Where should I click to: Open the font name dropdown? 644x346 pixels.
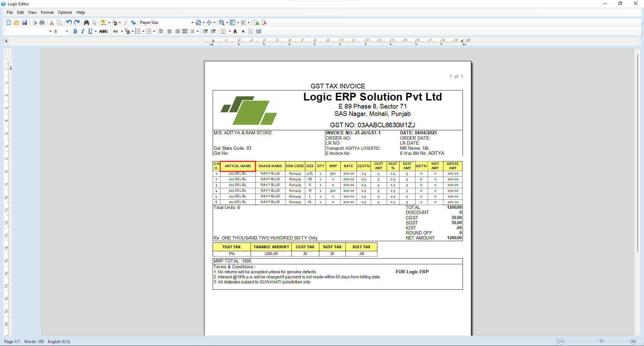click(x=50, y=31)
